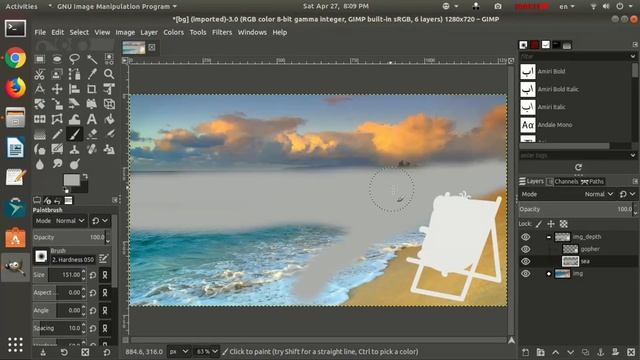Select the Clone stamp tool

74,149
